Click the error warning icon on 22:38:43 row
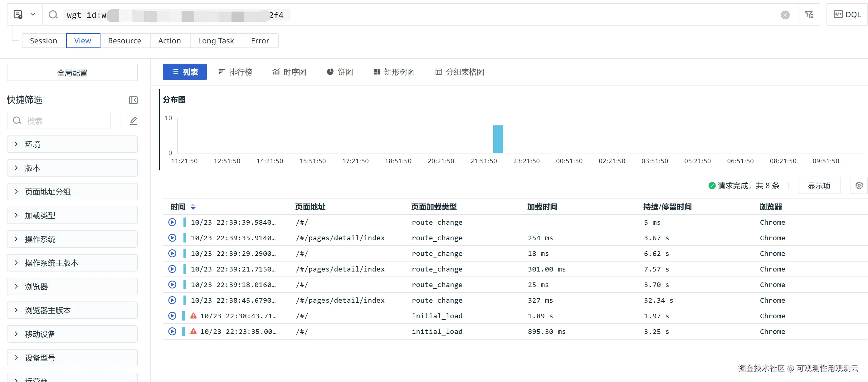 click(x=193, y=316)
